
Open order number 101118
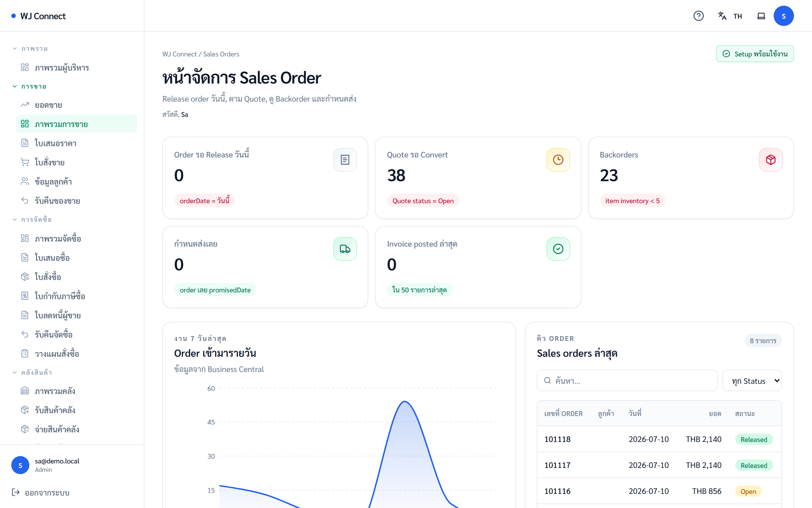click(x=557, y=439)
